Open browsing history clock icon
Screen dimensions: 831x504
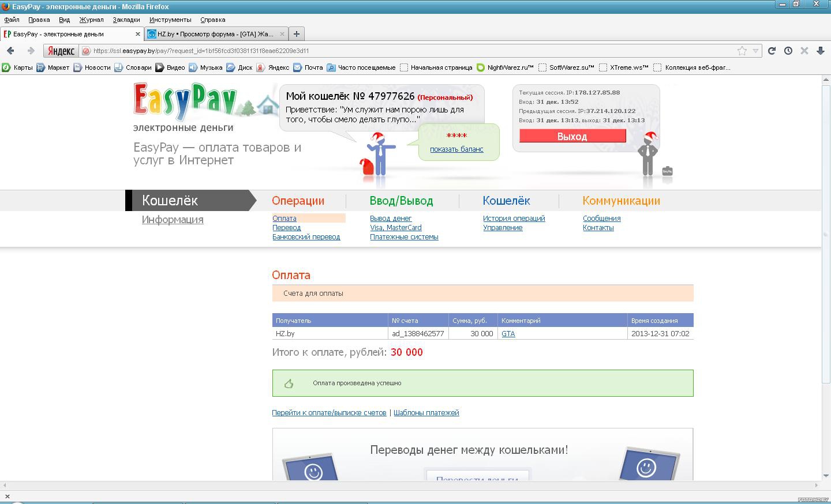pos(788,51)
